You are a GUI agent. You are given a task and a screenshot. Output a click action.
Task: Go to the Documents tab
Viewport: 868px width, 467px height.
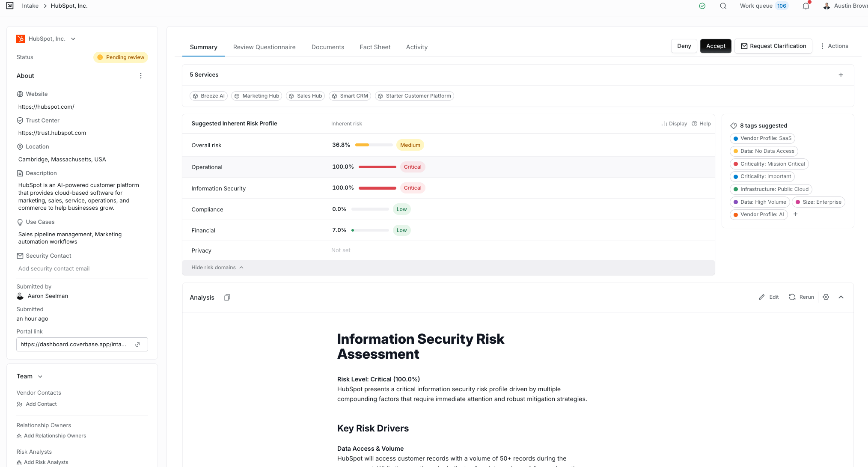(x=328, y=47)
